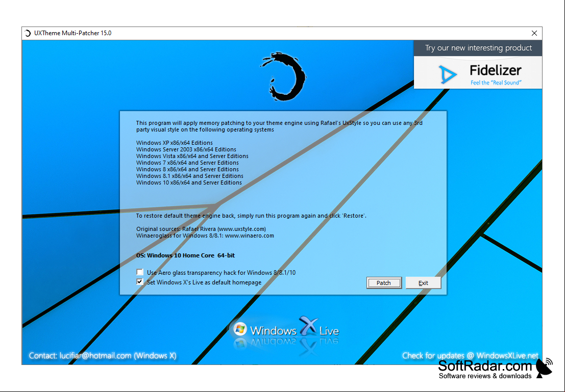Click the 'To restore default theme engine' sentence
This screenshot has width=565, height=392.
coord(251,216)
